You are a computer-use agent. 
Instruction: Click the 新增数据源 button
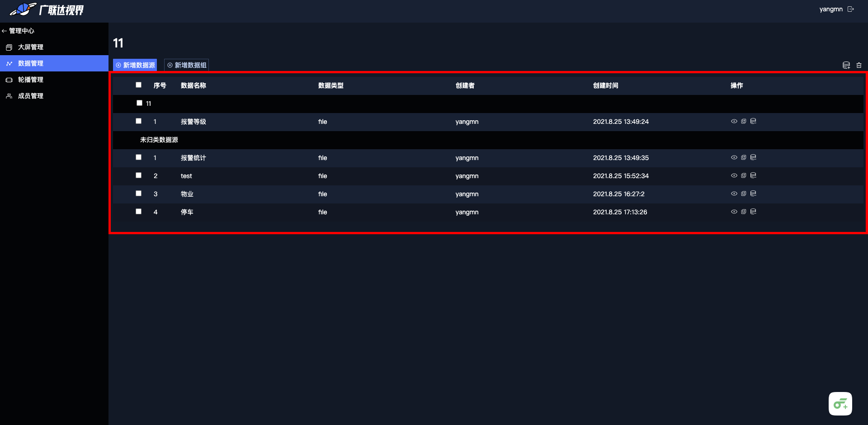pos(135,65)
